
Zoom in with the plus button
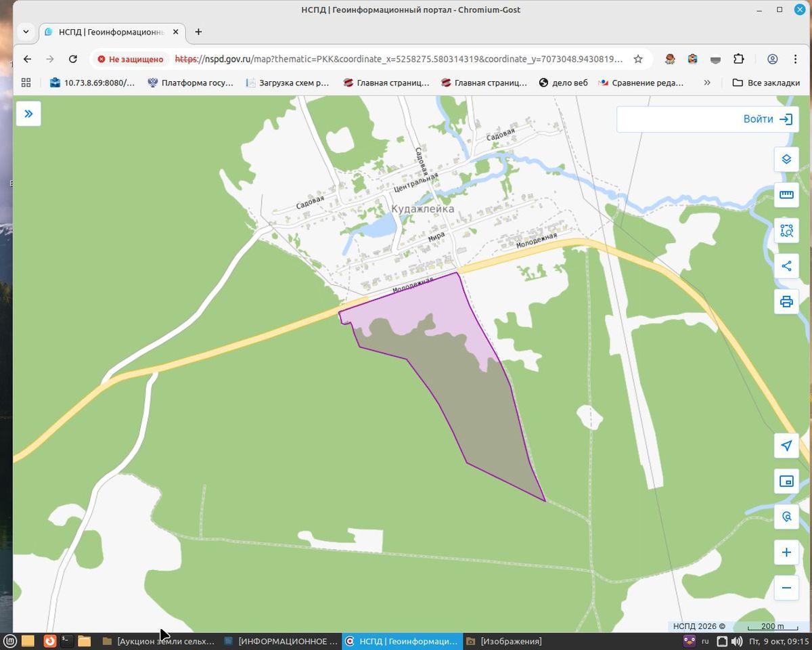click(x=786, y=552)
